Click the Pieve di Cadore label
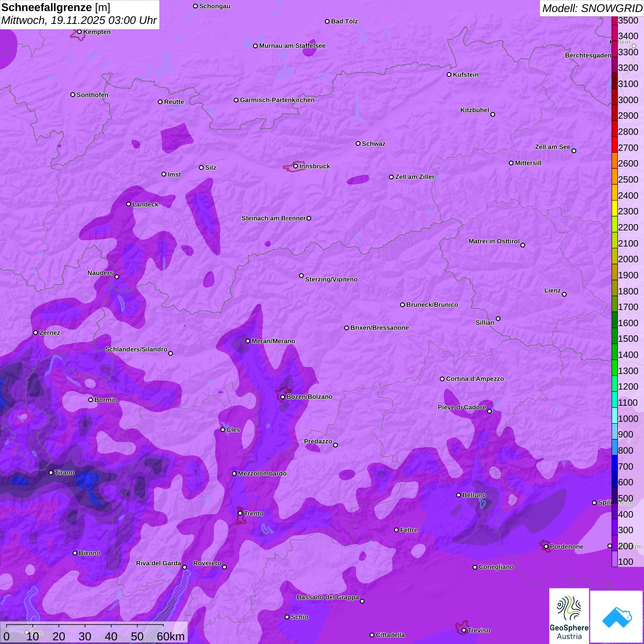Viewport: 644px width, 644px height. point(462,407)
